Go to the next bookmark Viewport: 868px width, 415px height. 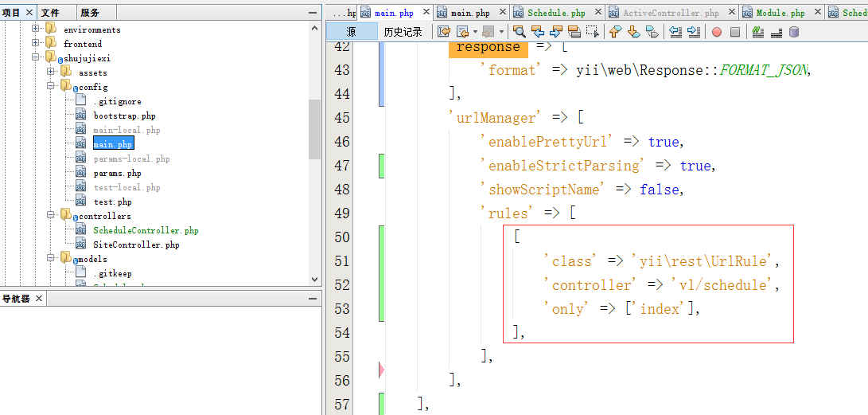633,32
